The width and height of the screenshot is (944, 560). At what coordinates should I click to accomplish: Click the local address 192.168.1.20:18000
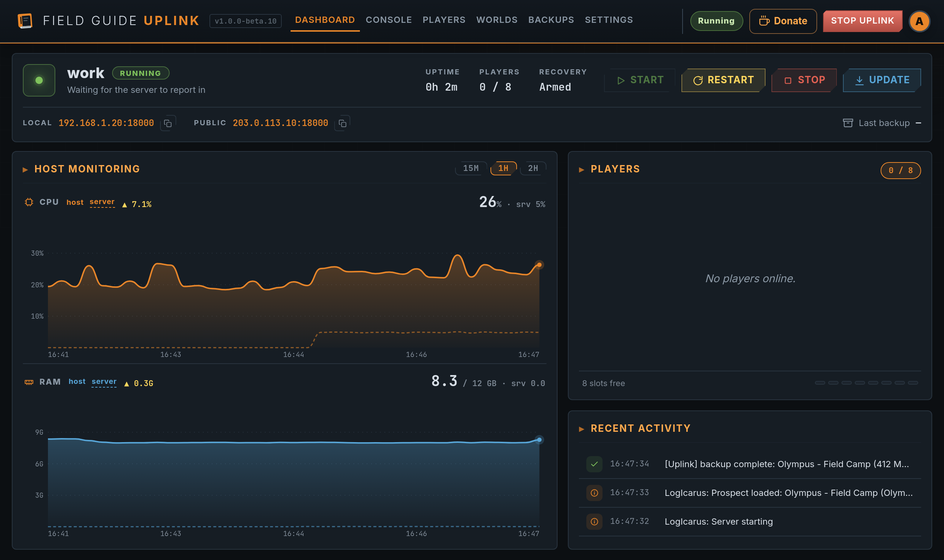106,123
